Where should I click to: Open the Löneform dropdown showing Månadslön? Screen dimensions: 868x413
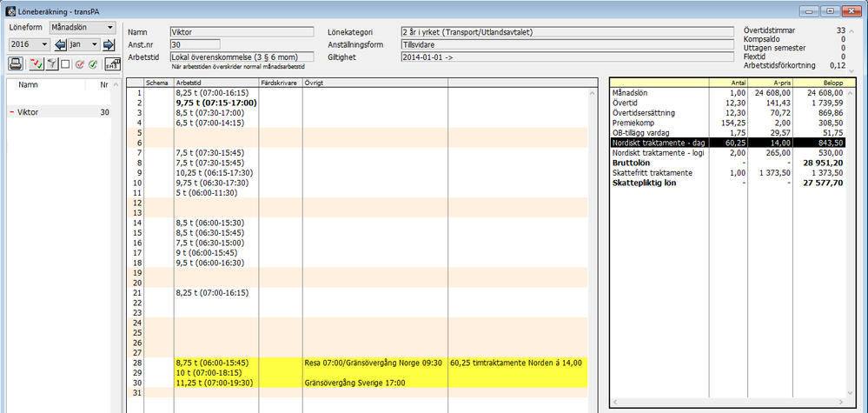coord(83,27)
